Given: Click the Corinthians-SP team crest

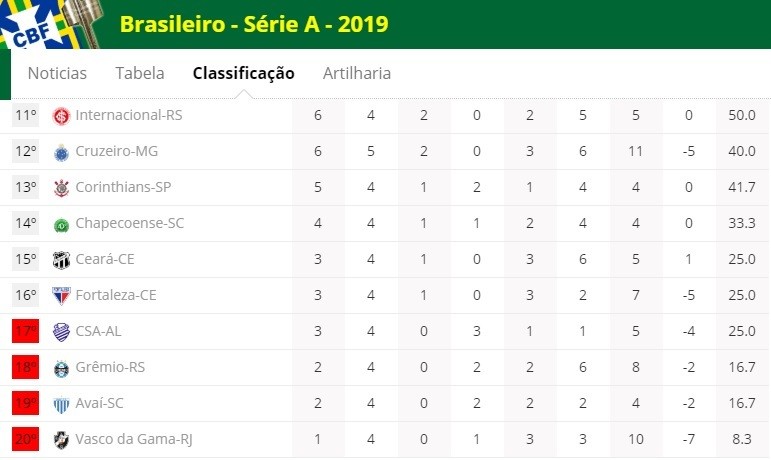Looking at the screenshot, I should point(61,188).
